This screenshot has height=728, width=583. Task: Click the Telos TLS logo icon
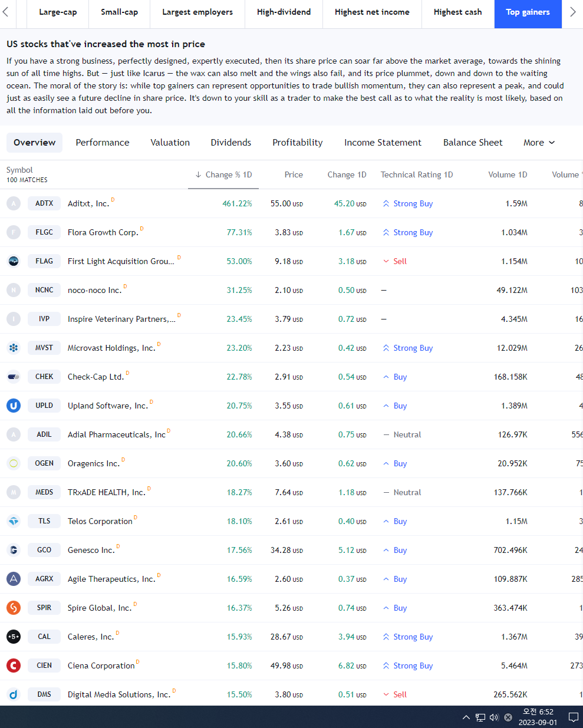point(14,521)
